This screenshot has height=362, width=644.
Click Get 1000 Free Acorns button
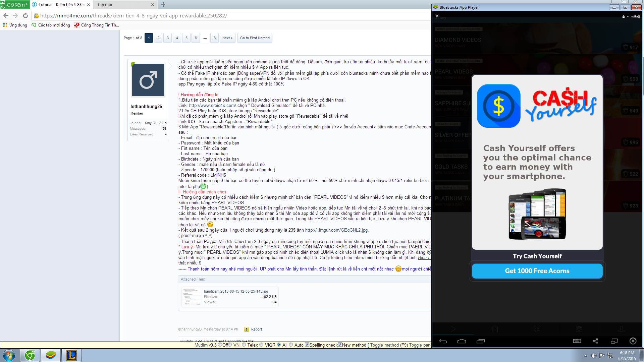pos(537,271)
